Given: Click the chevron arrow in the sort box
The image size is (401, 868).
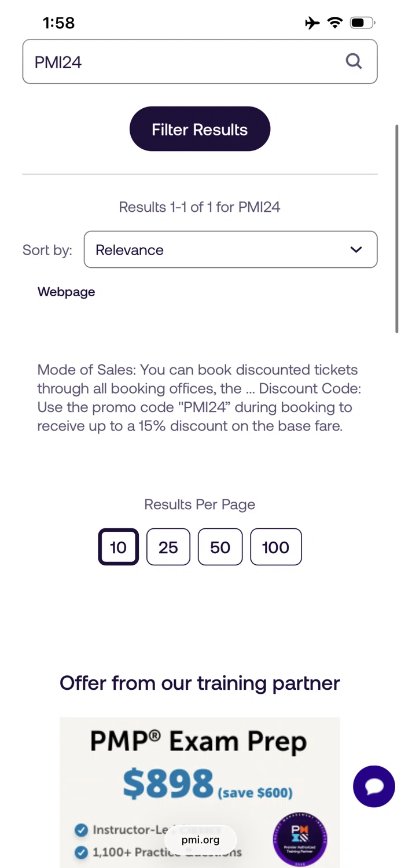Looking at the screenshot, I should (x=356, y=250).
